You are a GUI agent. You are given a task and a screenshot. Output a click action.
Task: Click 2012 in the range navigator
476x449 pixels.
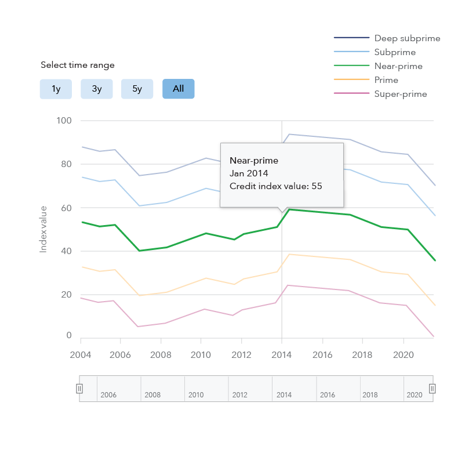[240, 395]
